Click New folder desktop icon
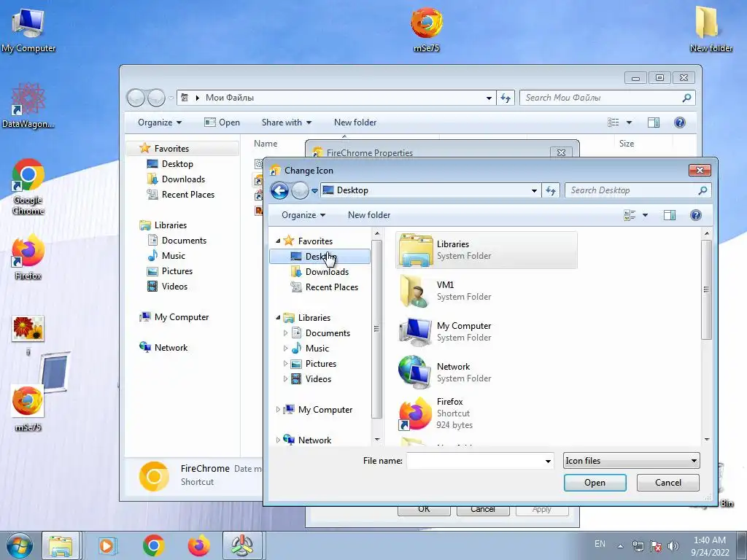 pos(711,28)
